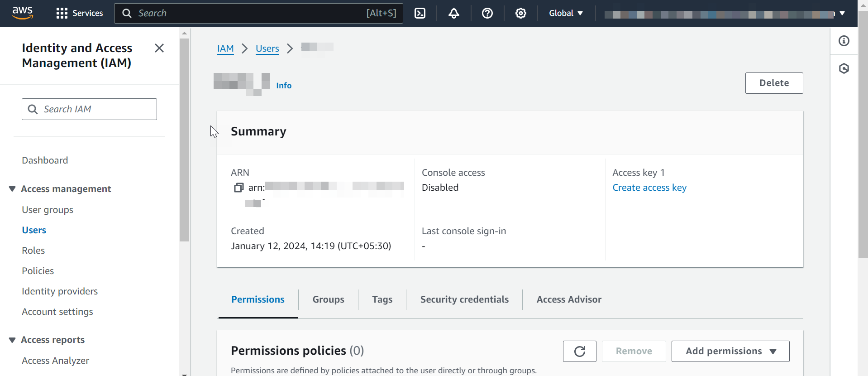Switch to the Tags tab

(382, 299)
